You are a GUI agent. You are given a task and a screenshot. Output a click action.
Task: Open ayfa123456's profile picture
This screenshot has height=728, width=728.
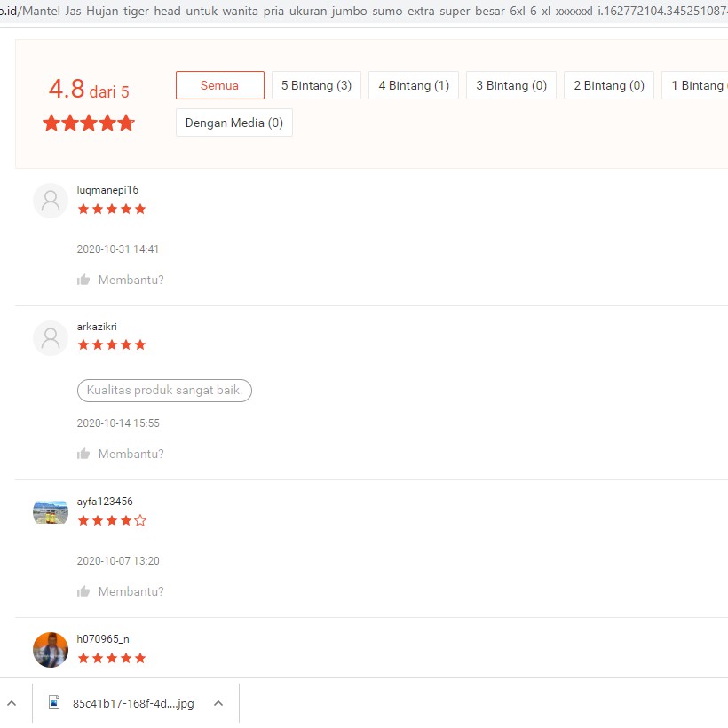pos(51,512)
